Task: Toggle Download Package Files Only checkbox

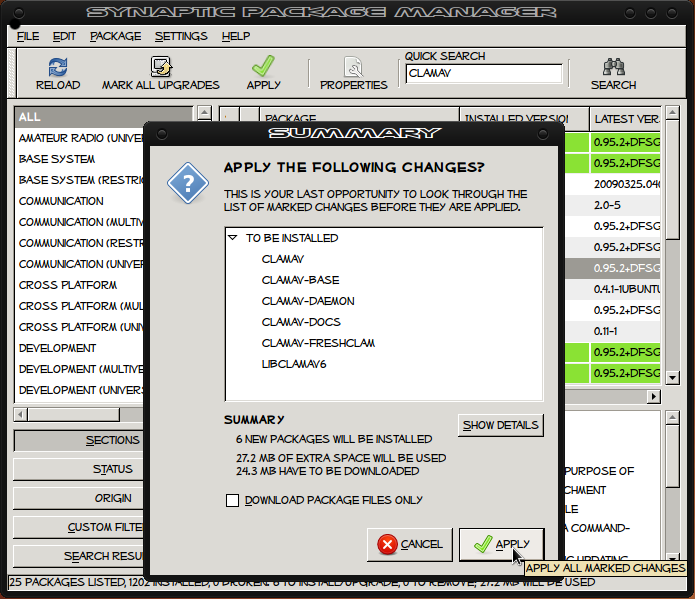Action: pos(232,501)
